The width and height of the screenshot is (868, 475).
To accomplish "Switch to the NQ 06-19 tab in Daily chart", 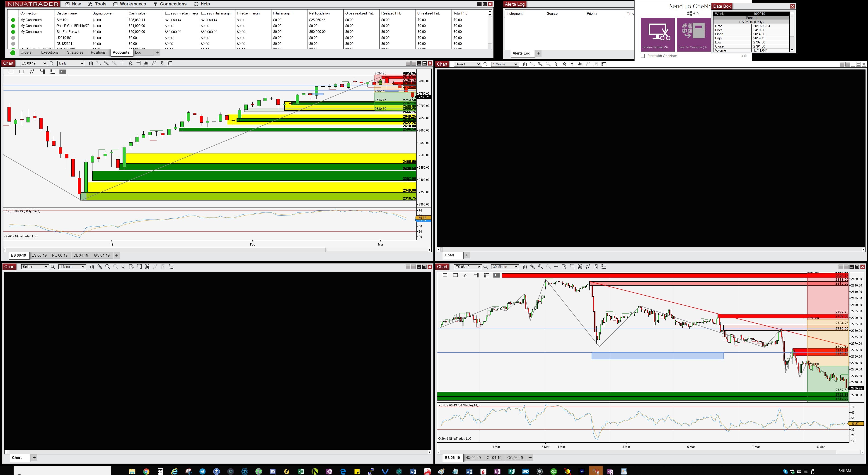I will pyautogui.click(x=60, y=255).
